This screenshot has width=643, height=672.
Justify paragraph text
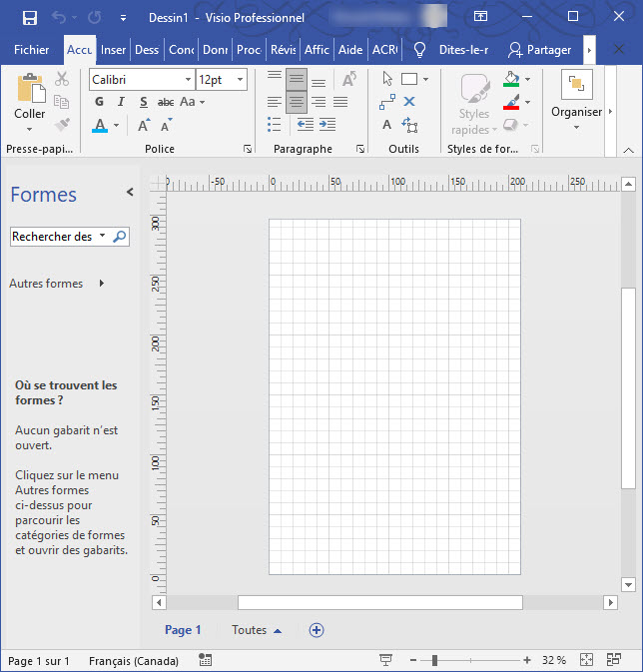(340, 102)
